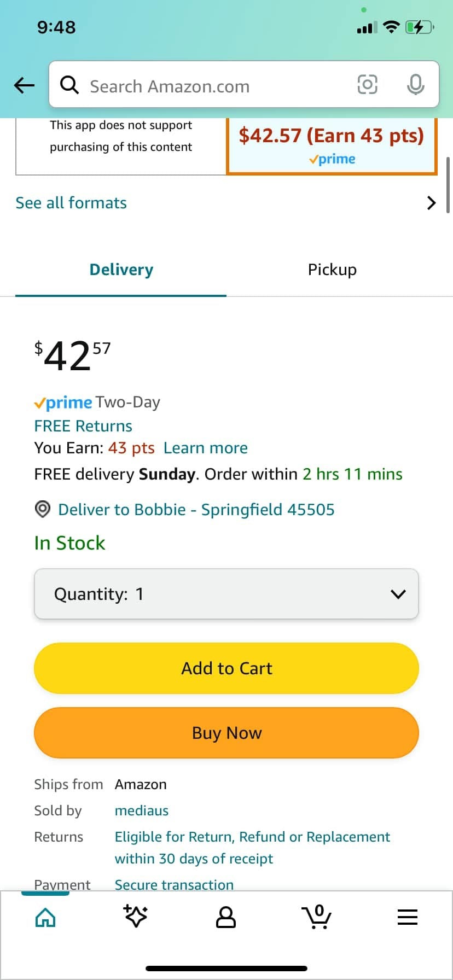Select the Delivery tab
Screen dimensions: 453x980
point(121,270)
